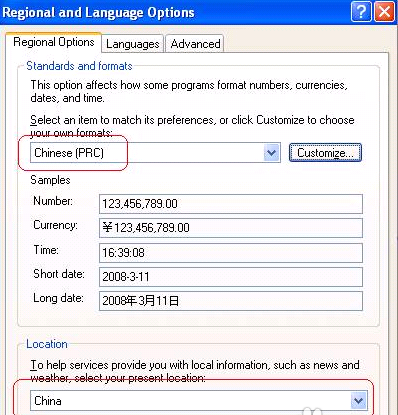Viewport: 398px width, 415px height.
Task: Click the Currency sample field
Action: 231,228
